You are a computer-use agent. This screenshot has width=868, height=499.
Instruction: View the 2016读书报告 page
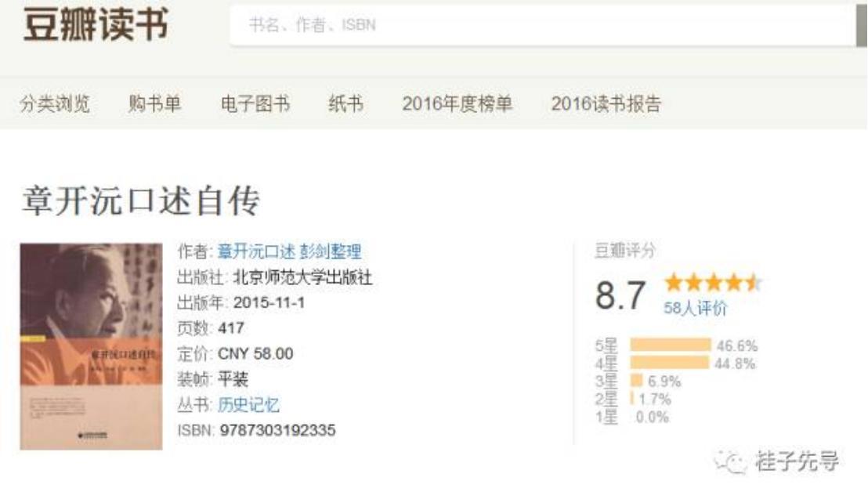606,103
